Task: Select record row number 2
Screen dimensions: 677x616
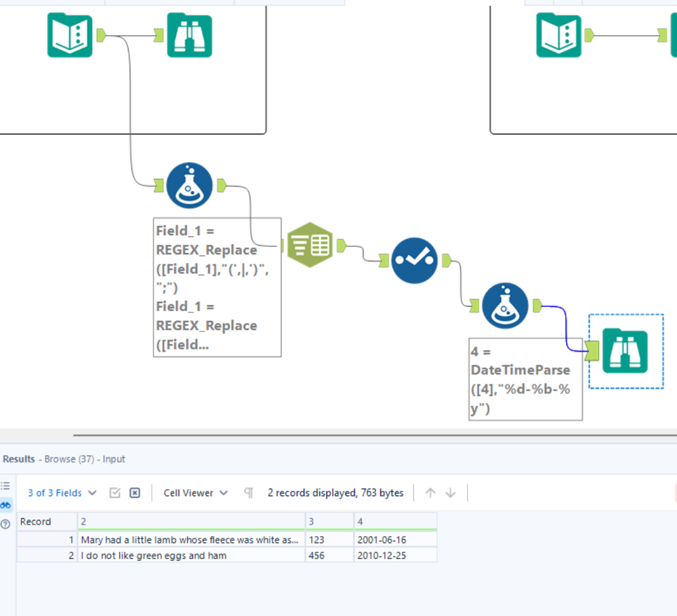Action: coord(47,555)
